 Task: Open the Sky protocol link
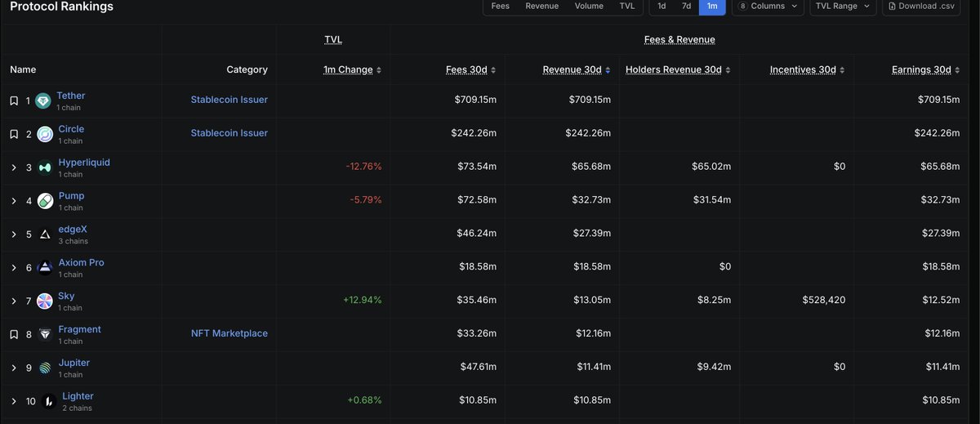coord(66,296)
